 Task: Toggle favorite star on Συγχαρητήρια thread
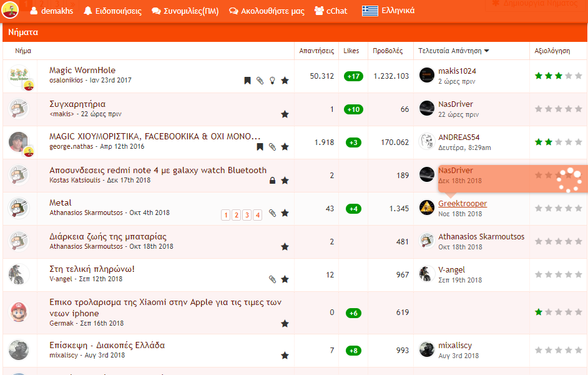285,114
